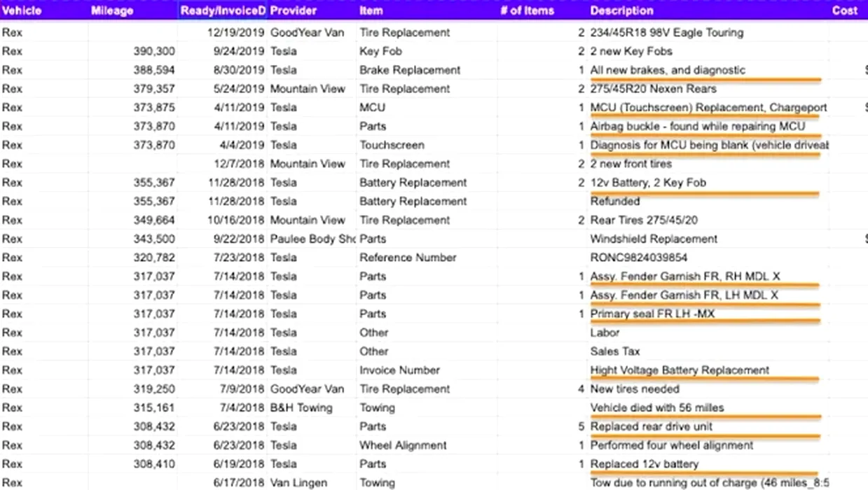Click the Key Fob item cell
Screen dimensions: 868x490
click(x=380, y=51)
